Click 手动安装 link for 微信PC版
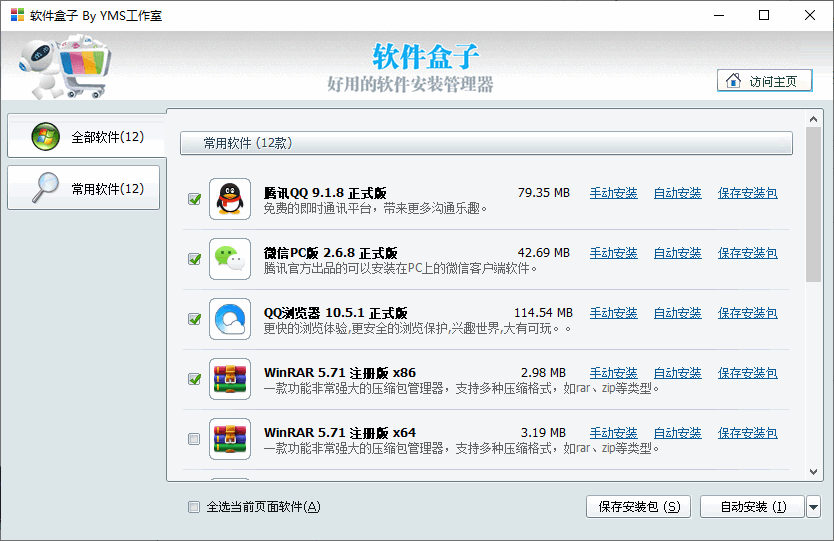 coord(613,253)
